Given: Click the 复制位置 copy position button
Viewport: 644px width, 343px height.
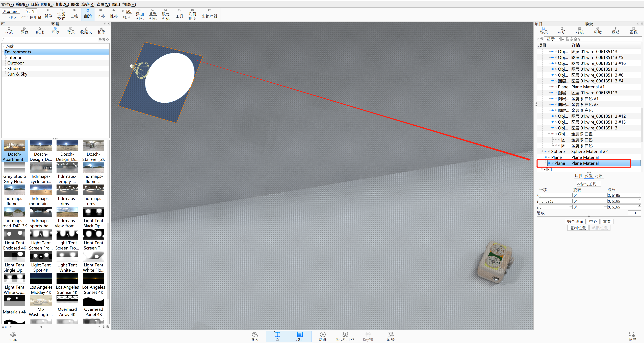Looking at the screenshot, I should (x=578, y=228).
